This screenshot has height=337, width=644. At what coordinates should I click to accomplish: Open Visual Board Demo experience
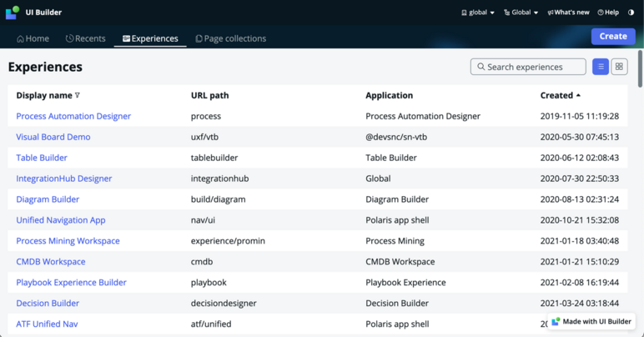tap(53, 137)
